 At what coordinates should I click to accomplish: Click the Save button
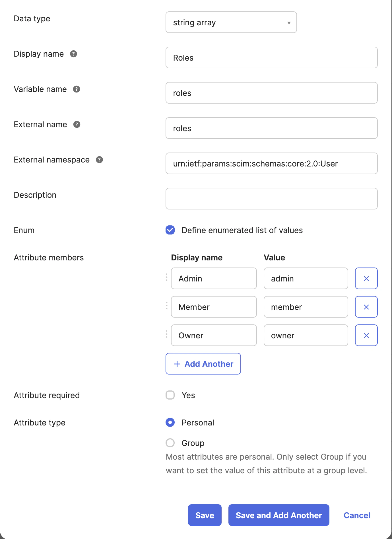tap(205, 515)
